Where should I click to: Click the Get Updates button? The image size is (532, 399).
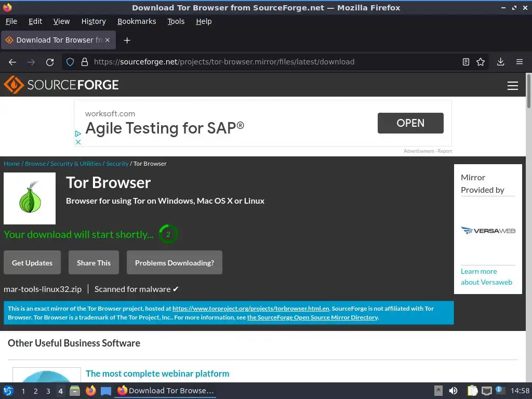pyautogui.click(x=32, y=263)
